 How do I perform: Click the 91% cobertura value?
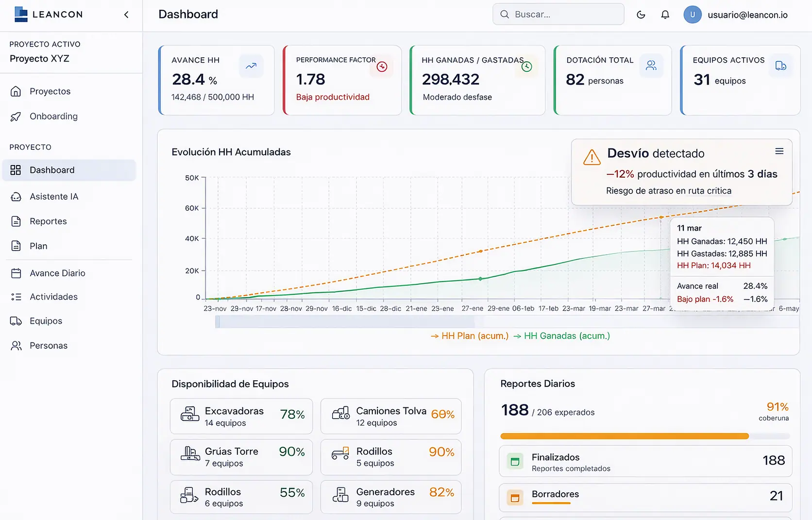pyautogui.click(x=777, y=407)
